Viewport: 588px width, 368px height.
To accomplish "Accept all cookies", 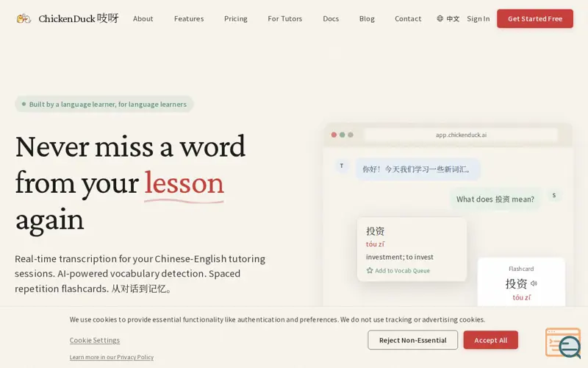I will [490, 340].
